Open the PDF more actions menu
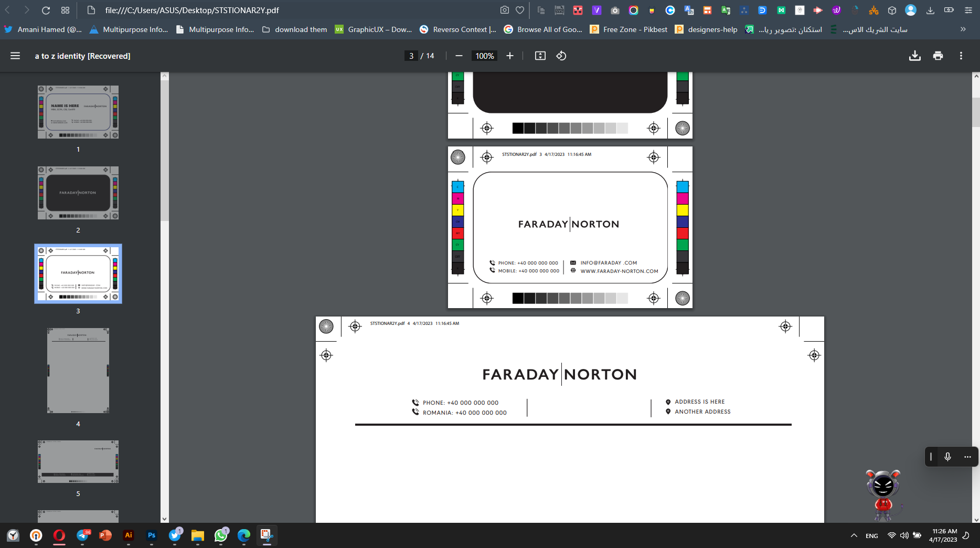Screen dimensions: 980x548 pos(961,56)
